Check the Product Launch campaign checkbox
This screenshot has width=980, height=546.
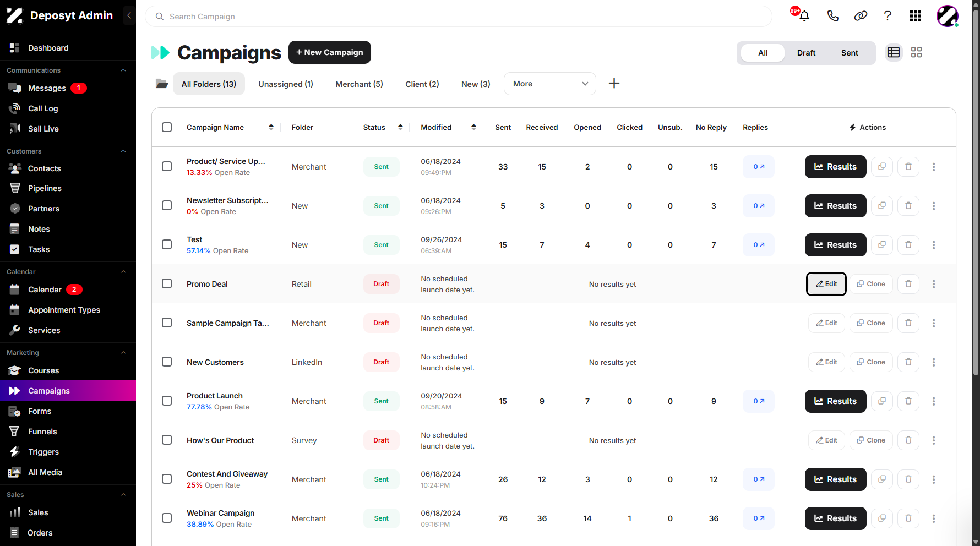tap(167, 401)
